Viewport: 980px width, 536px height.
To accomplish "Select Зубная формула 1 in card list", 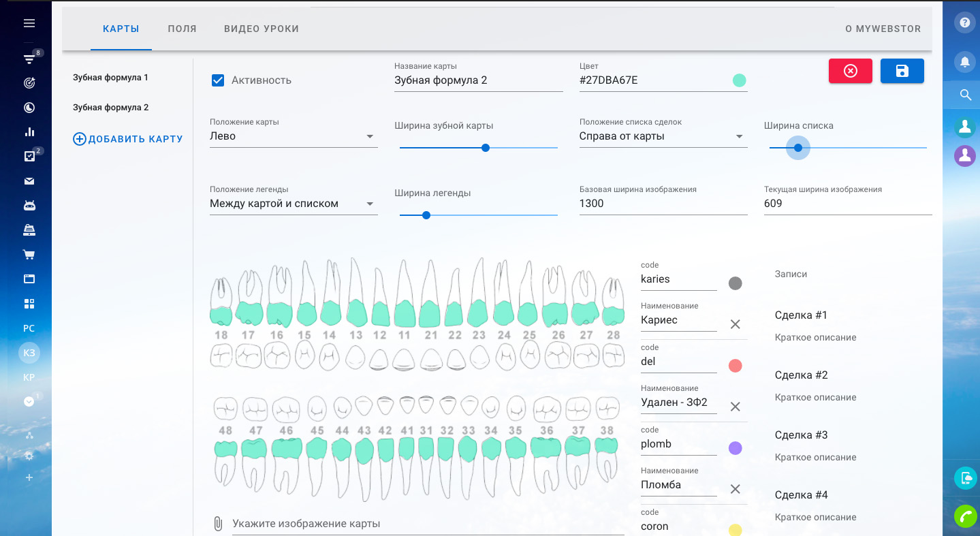I will (x=110, y=78).
